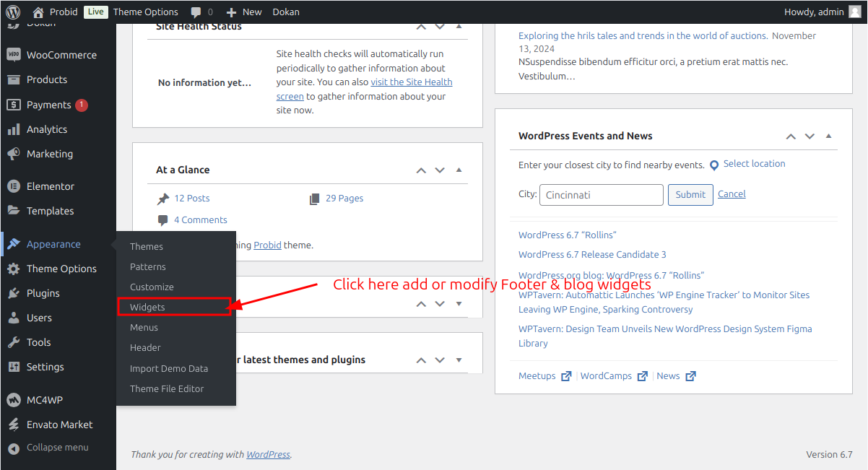Move At a Glance panel down
The height and width of the screenshot is (470, 868).
(x=440, y=170)
